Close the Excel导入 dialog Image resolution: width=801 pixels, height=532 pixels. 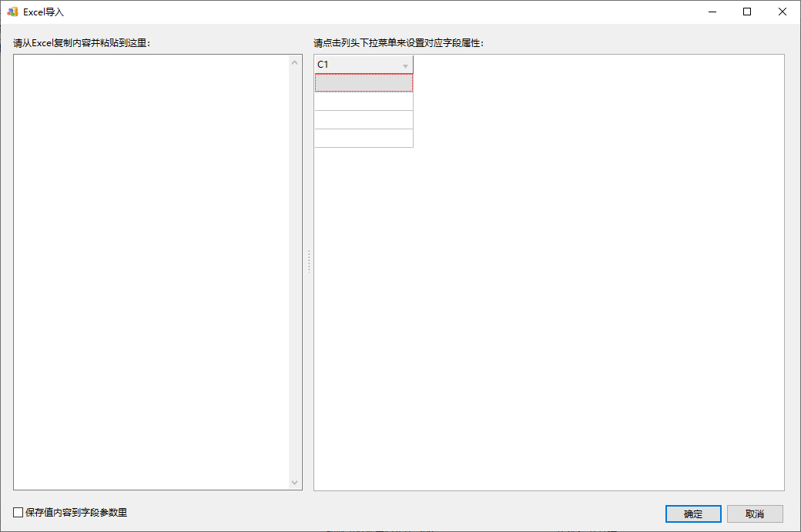click(782, 12)
